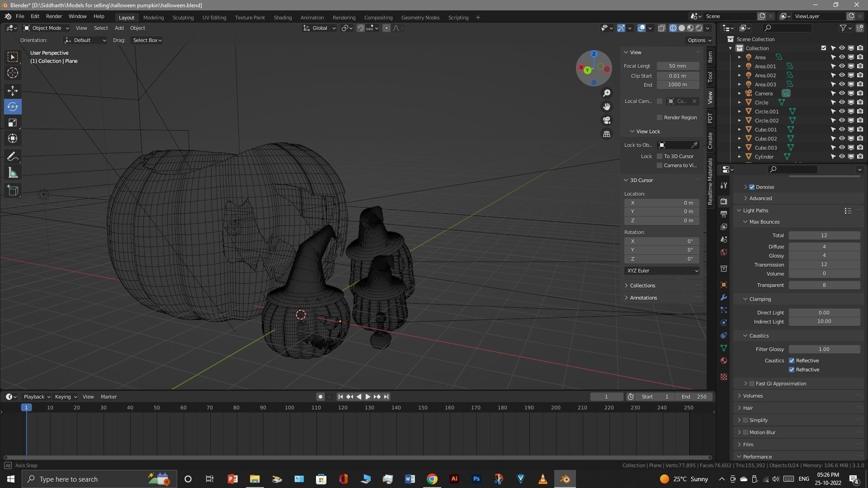Toggle the camera view icon
Screen dimensions: 868x488
click(607, 120)
